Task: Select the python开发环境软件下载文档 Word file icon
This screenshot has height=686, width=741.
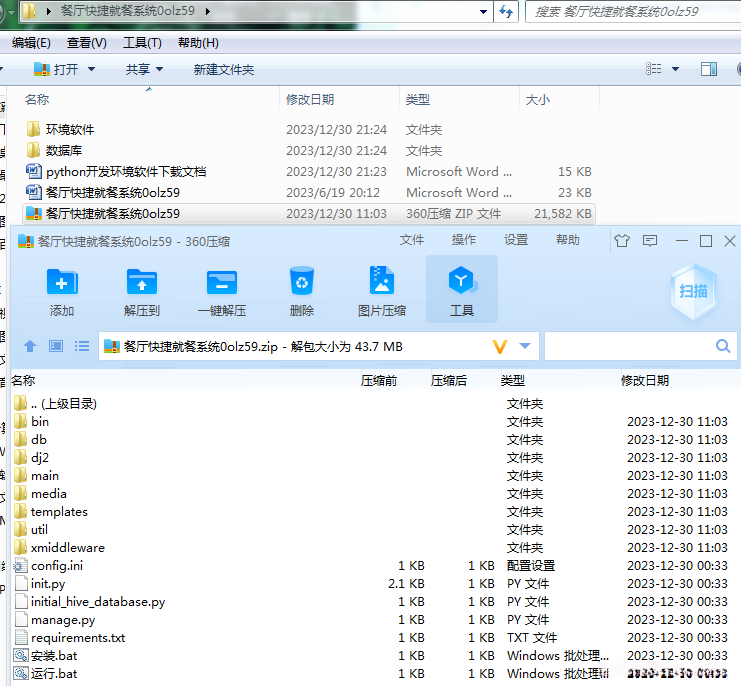Action: pyautogui.click(x=34, y=171)
